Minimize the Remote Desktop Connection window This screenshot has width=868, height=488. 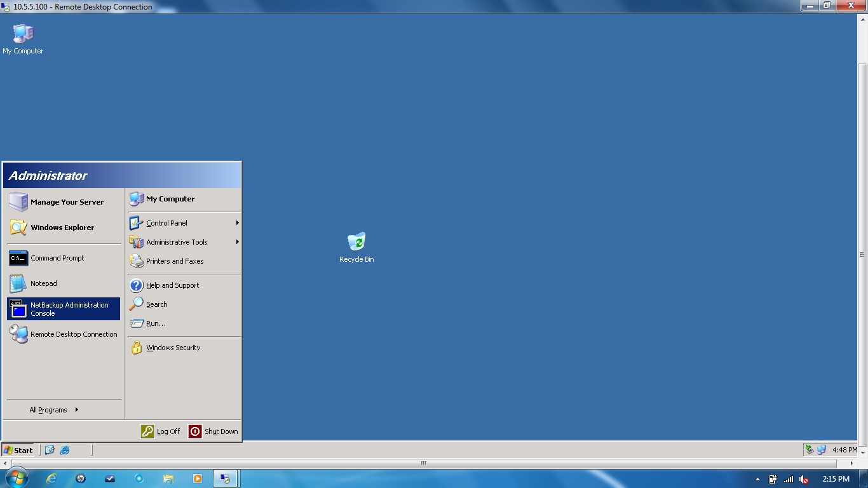(x=810, y=6)
